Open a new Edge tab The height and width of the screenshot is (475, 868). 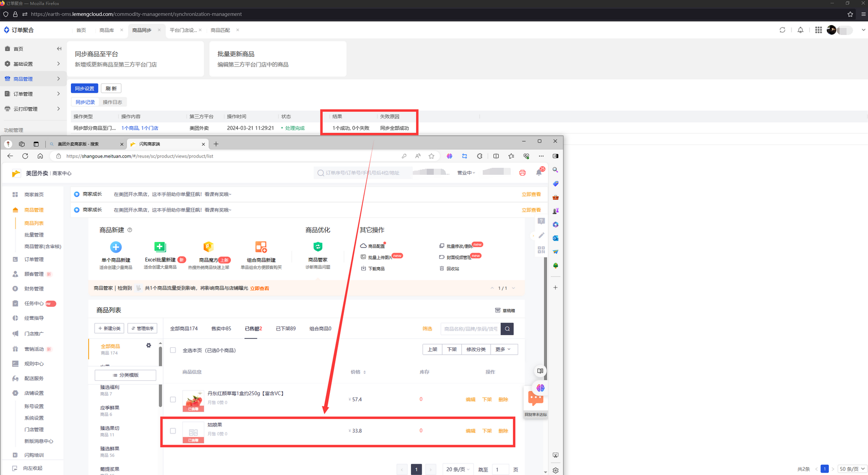[216, 144]
